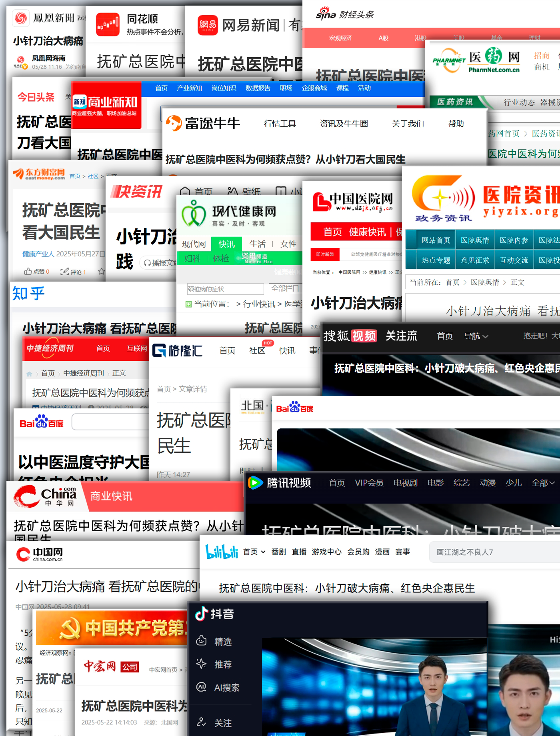Click the Douyin news anchor video thumbnail
Image resolution: width=560 pixels, height=736 pixels.
tap(375, 687)
